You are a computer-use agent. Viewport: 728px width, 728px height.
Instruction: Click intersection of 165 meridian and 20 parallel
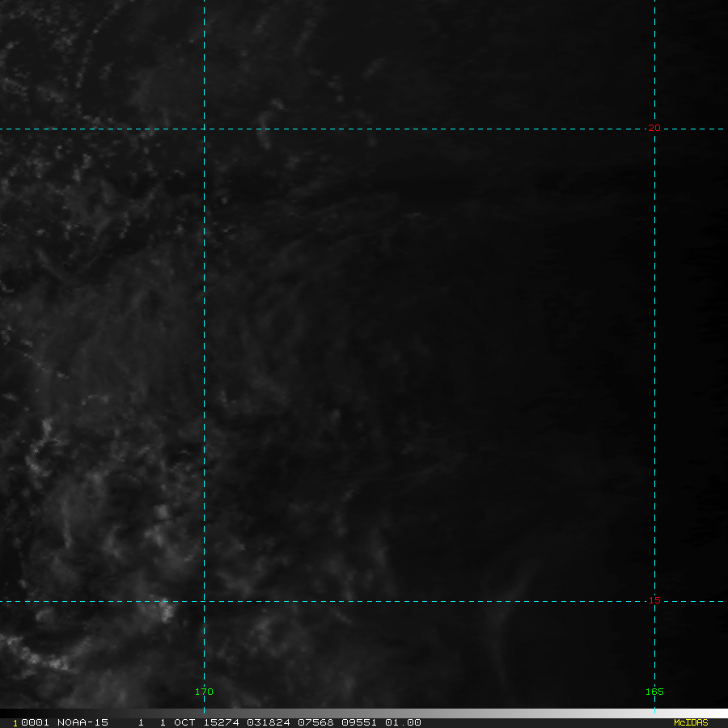654,129
